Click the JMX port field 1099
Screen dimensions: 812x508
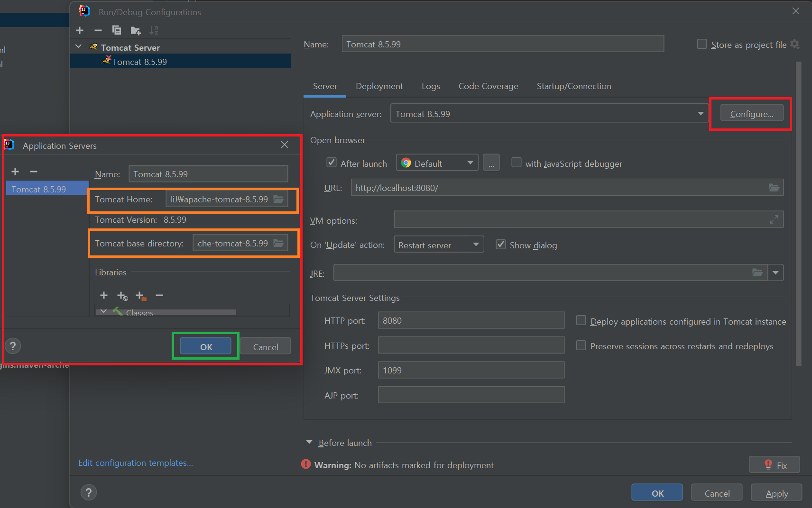click(471, 370)
